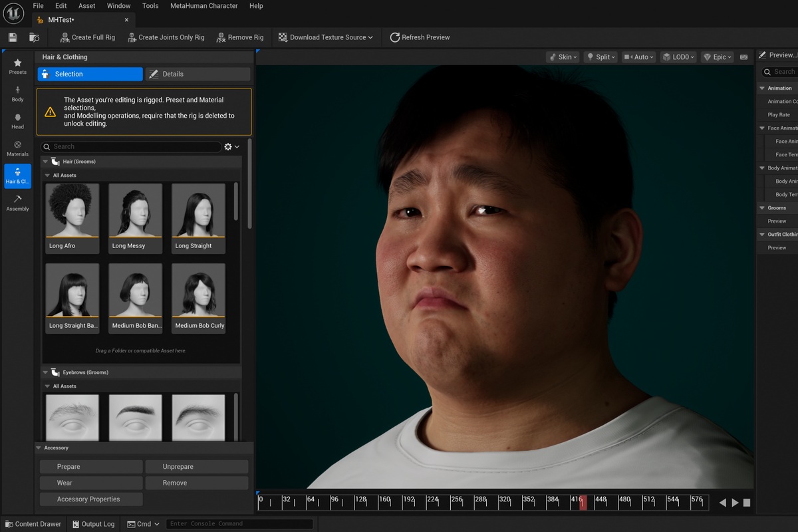Open the Edit menu
The width and height of the screenshot is (798, 532).
pos(61,5)
